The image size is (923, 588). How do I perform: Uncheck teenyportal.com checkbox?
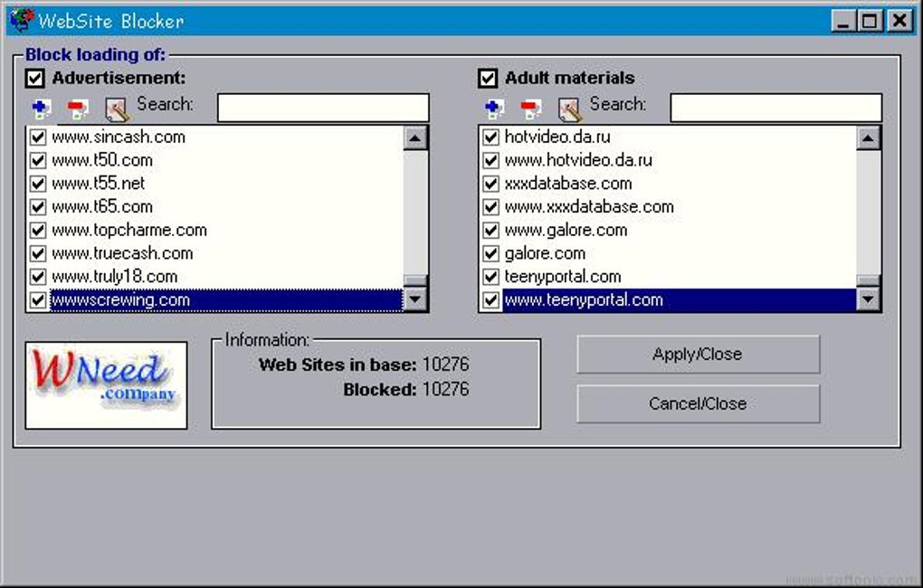tap(490, 277)
